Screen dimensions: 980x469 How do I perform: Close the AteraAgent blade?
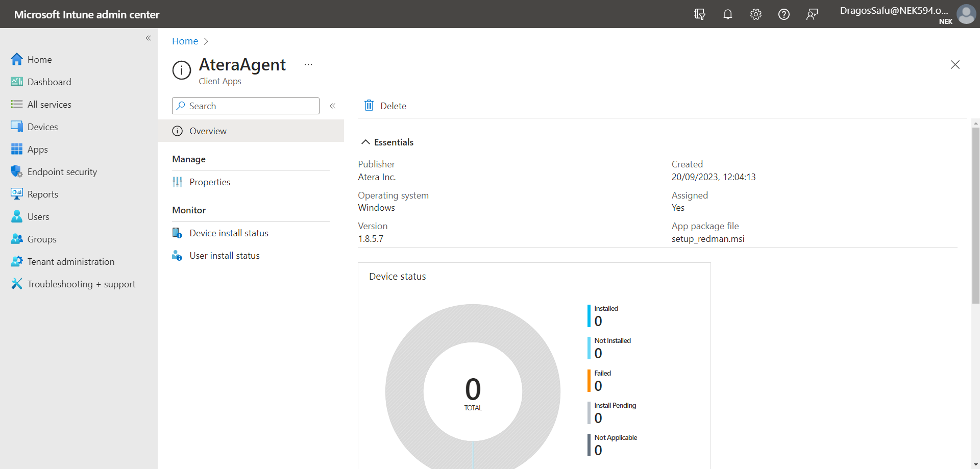coord(955,65)
